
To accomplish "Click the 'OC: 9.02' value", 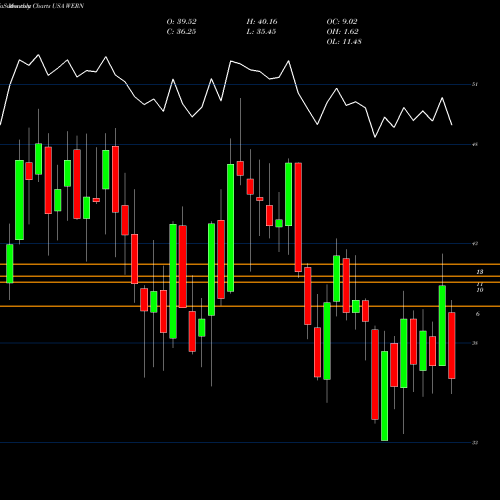I will pyautogui.click(x=342, y=22).
